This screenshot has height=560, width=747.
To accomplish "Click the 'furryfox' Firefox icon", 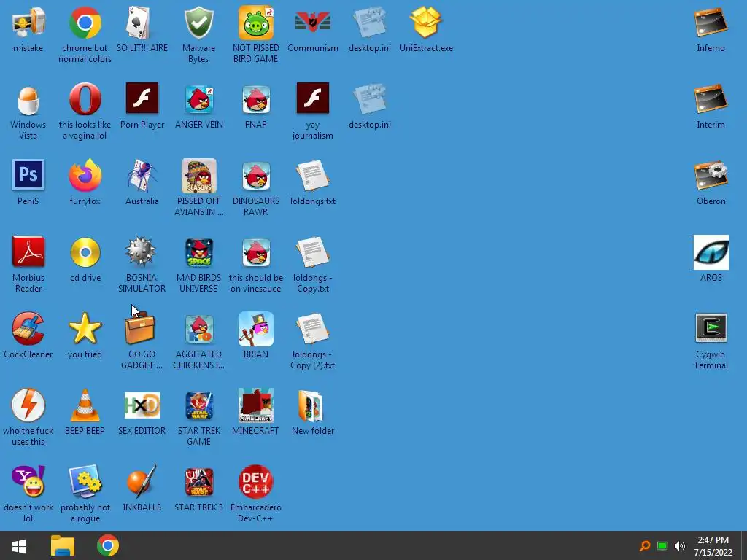I will tap(85, 175).
